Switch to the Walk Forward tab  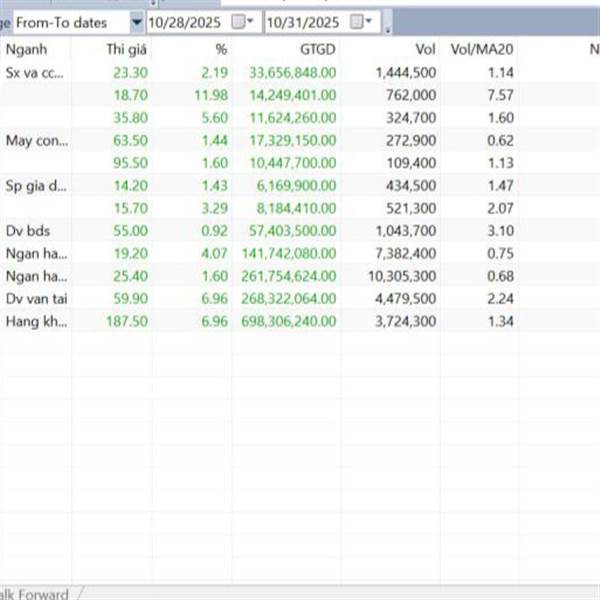pyautogui.click(x=35, y=594)
